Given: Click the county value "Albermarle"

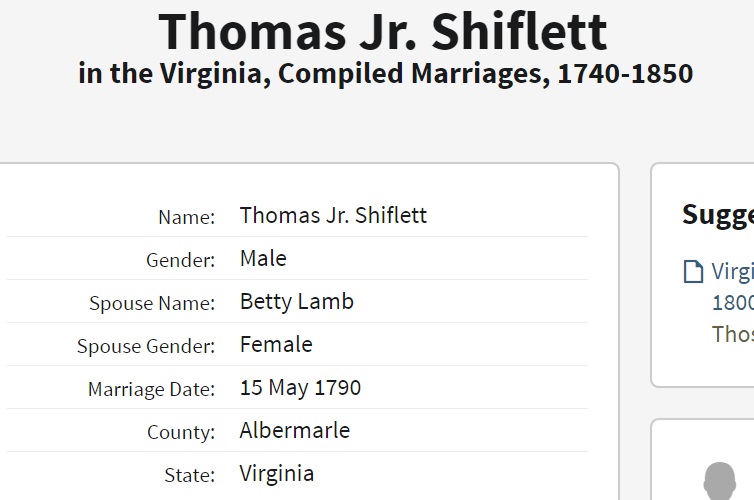Looking at the screenshot, I should point(295,430).
